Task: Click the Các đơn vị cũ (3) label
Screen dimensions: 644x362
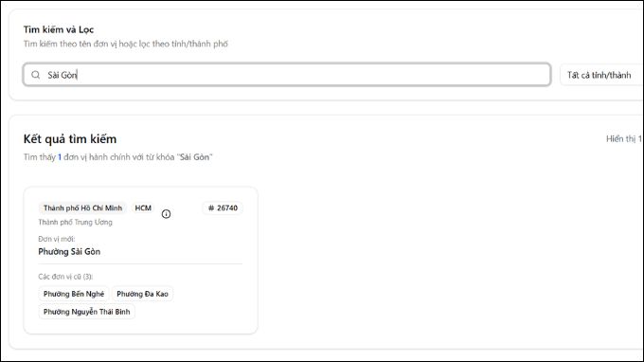Action: (65, 277)
